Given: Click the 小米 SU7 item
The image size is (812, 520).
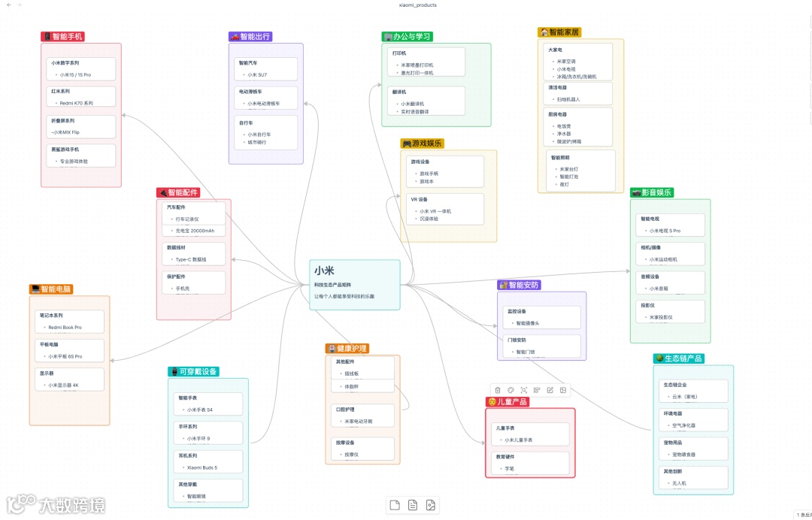Looking at the screenshot, I should click(257, 75).
